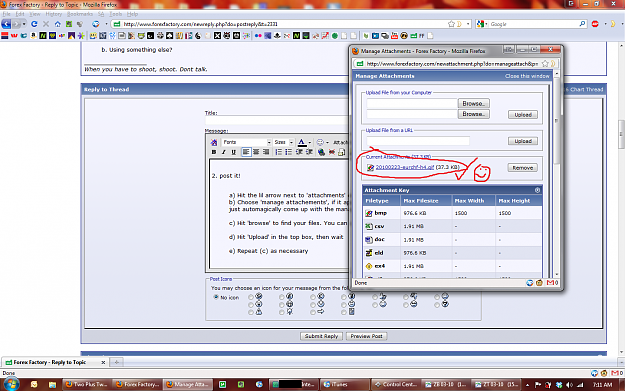Reload page with refresh icon
The width and height of the screenshot is (625, 391).
pyautogui.click(x=34, y=24)
